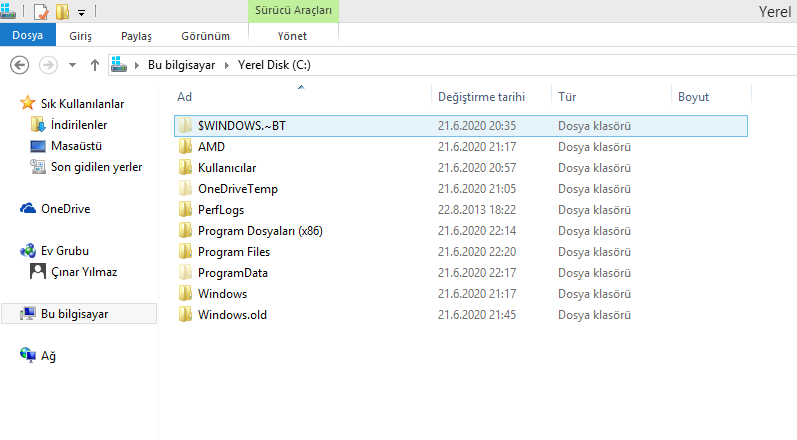This screenshot has height=440, width=797.
Task: Click the Ağ network icon
Action: [27, 355]
